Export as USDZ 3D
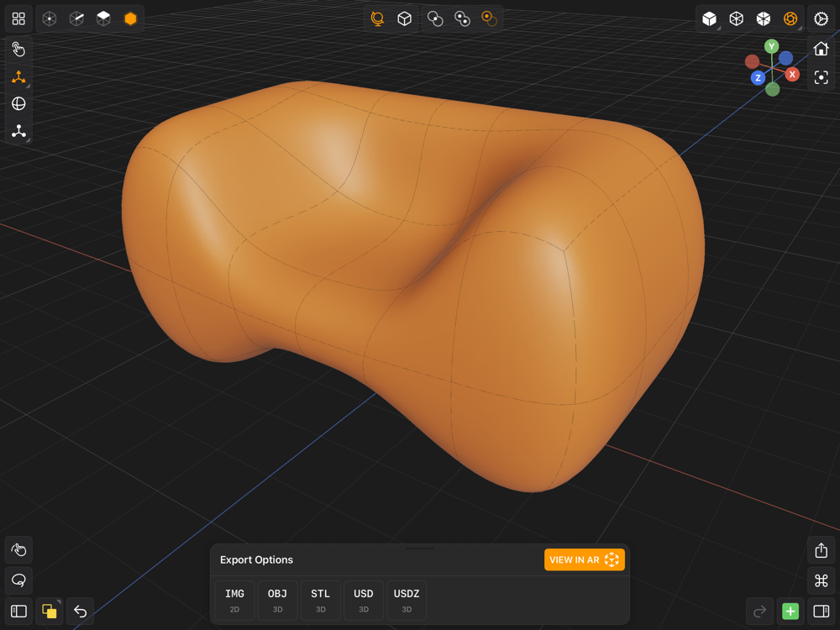 (x=407, y=601)
